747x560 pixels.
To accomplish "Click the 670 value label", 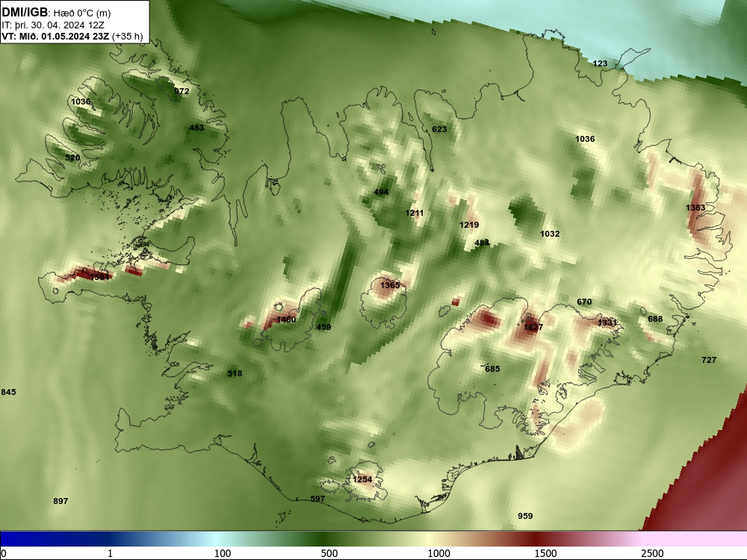I will [584, 302].
